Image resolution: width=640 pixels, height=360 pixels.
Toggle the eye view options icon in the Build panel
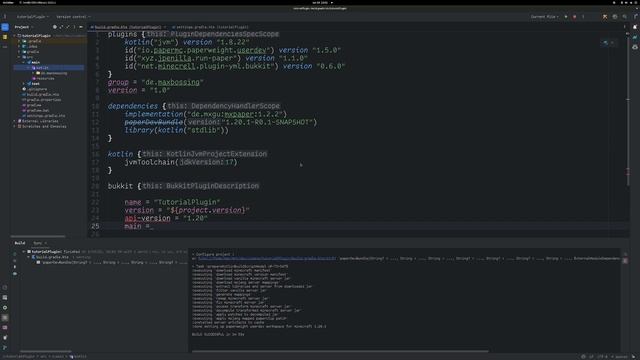point(15,273)
